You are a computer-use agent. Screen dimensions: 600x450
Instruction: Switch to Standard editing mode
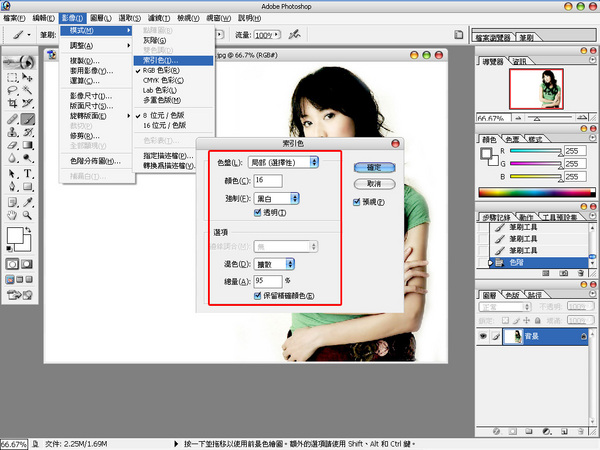pyautogui.click(x=12, y=264)
